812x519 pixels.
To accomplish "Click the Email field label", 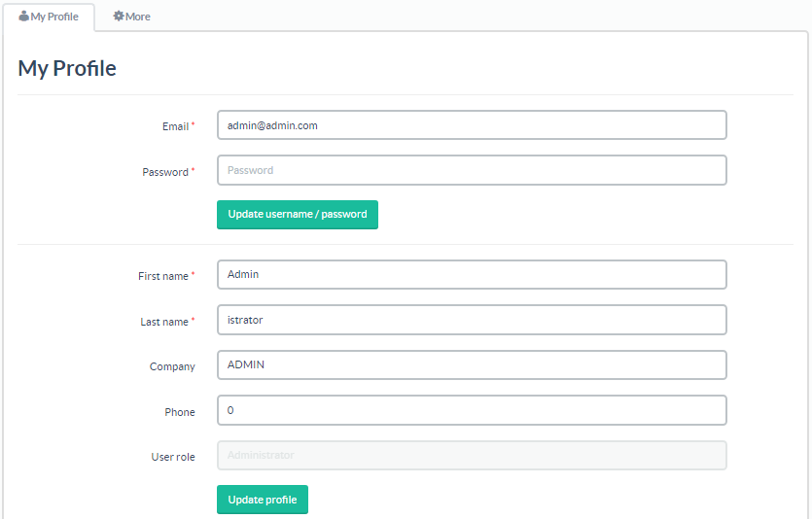I will click(x=176, y=126).
